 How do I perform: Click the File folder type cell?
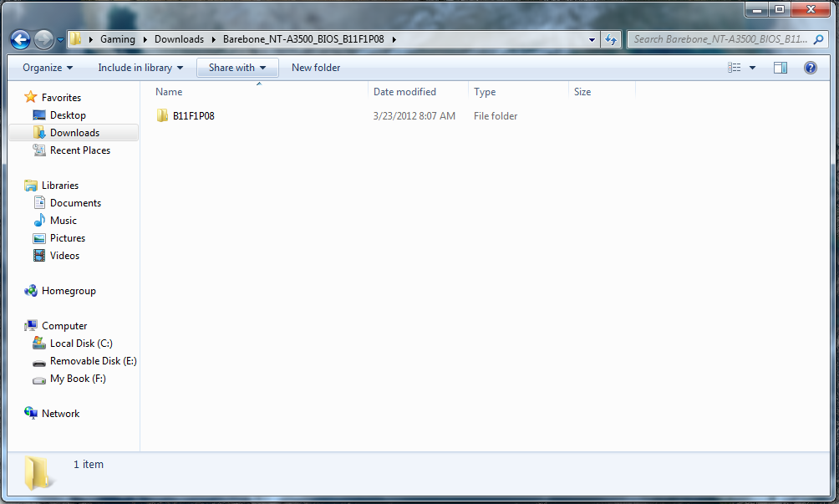coord(496,116)
